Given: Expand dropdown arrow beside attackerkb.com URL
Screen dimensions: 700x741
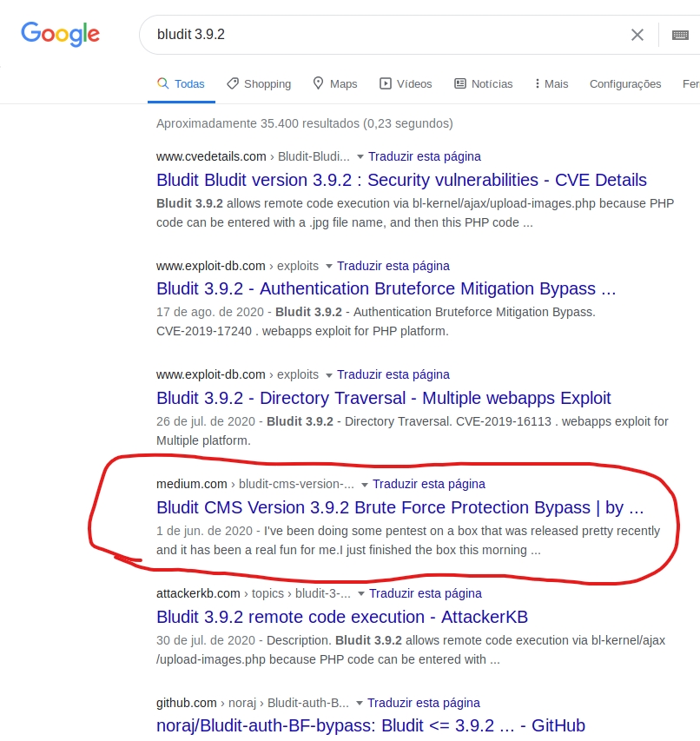Looking at the screenshot, I should click(x=361, y=594).
